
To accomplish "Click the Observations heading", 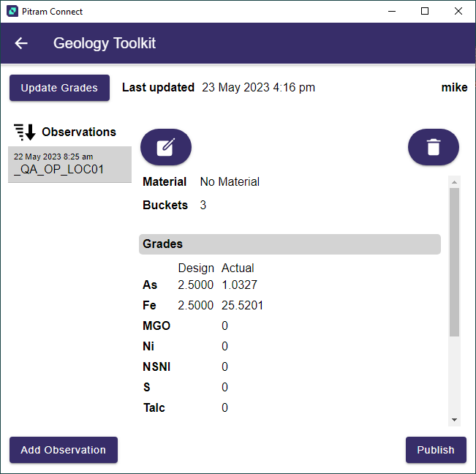I will [79, 132].
